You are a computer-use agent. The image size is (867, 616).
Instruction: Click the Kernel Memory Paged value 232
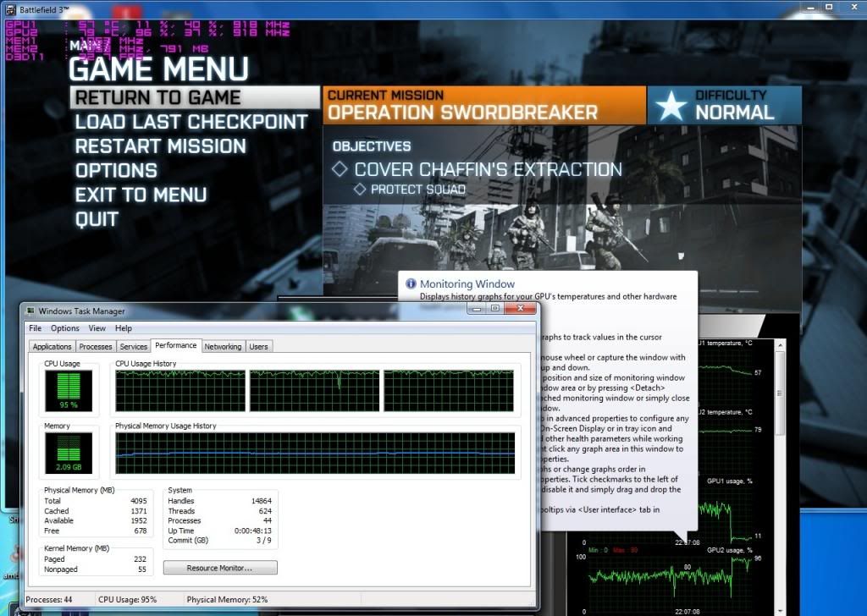click(140, 559)
